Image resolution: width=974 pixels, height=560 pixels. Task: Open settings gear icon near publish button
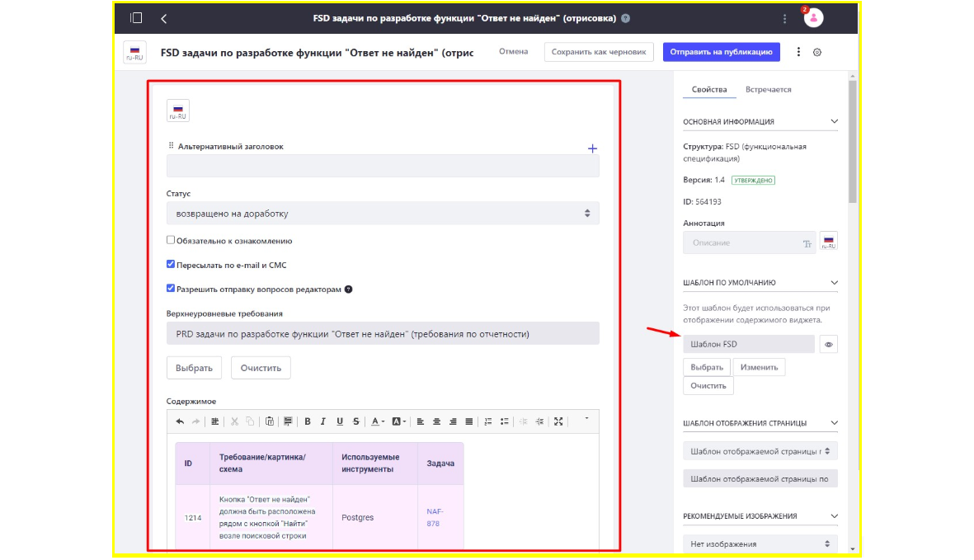coord(817,52)
